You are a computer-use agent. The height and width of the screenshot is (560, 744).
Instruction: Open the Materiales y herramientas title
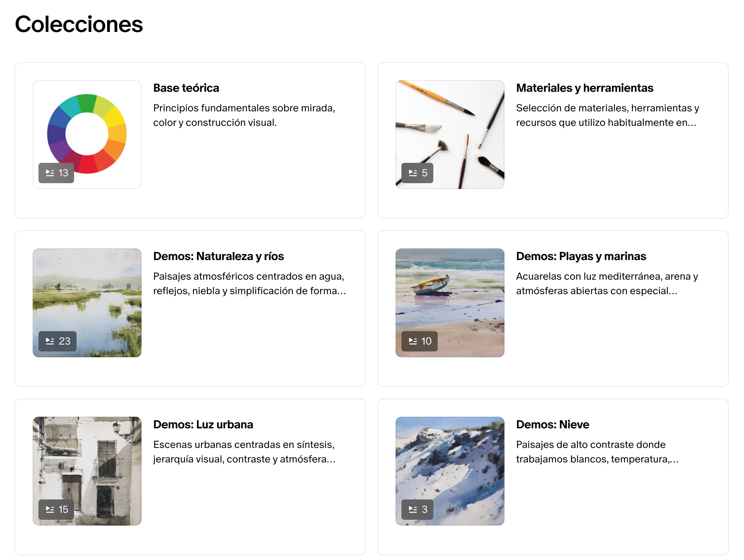585,88
